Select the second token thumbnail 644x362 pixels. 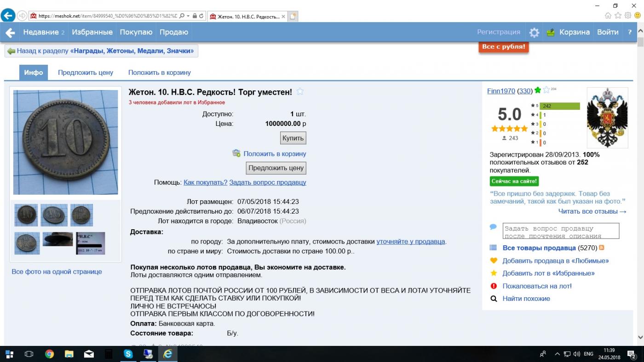click(54, 215)
